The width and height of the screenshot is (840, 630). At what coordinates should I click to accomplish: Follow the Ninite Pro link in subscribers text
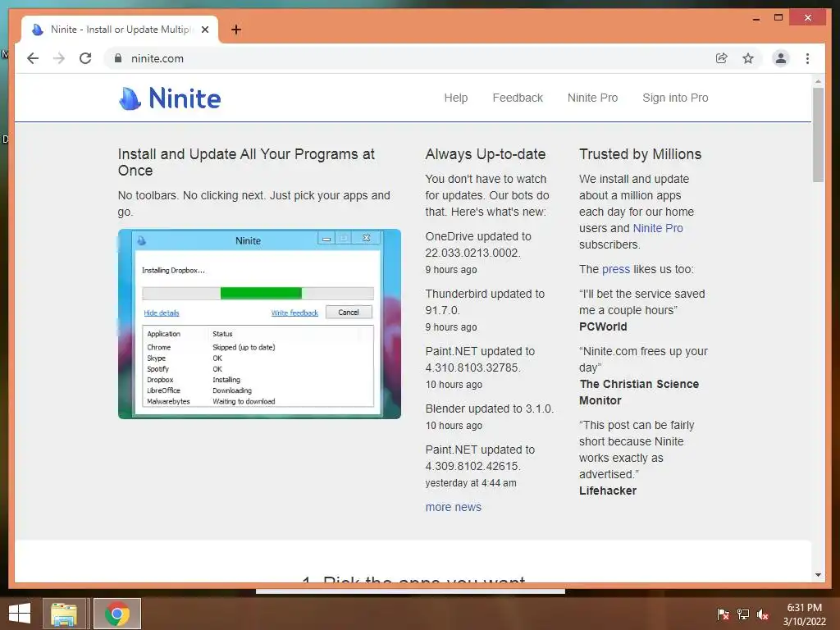(x=658, y=228)
